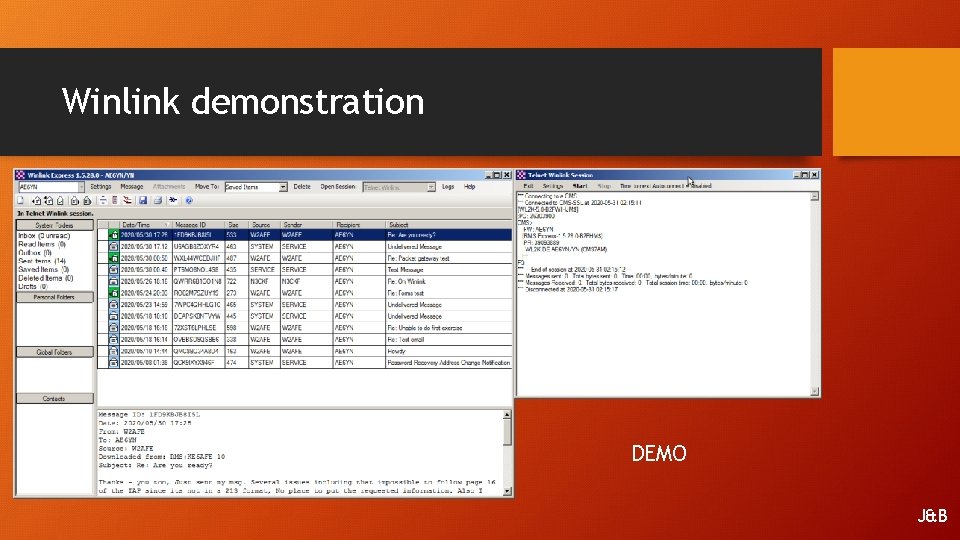
Task: Click the Winlink Express title bar logo icon
Action: [x=21, y=175]
